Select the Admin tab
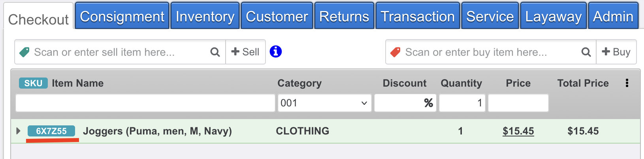Viewport: 644px width, 159px height. point(613,17)
